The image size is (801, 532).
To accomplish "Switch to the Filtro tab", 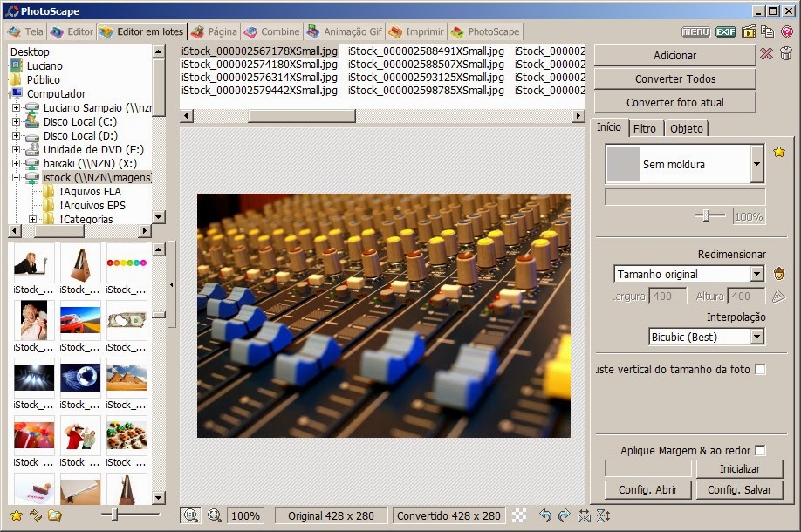I will [645, 129].
